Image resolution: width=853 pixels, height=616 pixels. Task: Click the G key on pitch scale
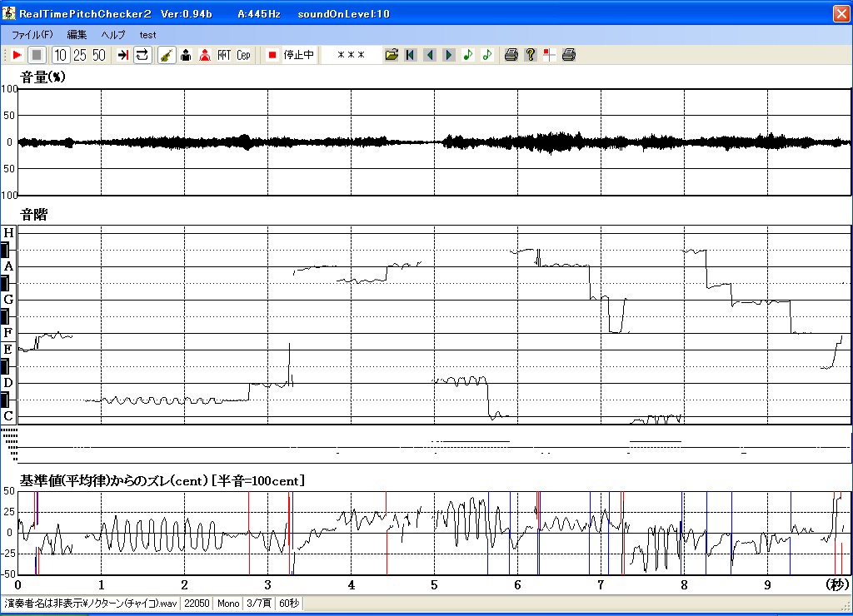[8, 300]
